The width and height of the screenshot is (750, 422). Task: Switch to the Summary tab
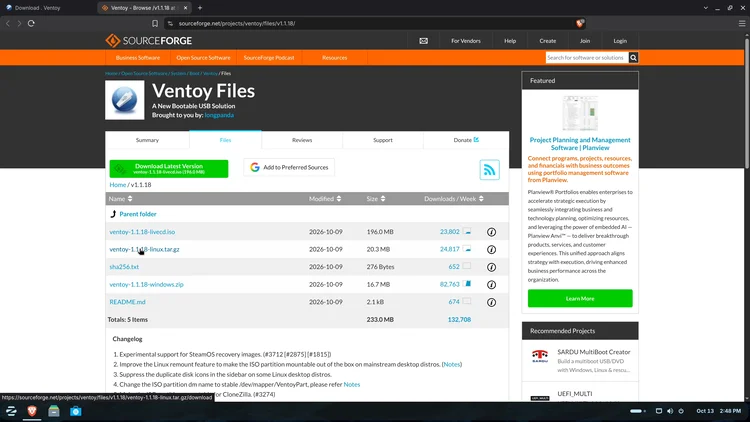coord(147,140)
